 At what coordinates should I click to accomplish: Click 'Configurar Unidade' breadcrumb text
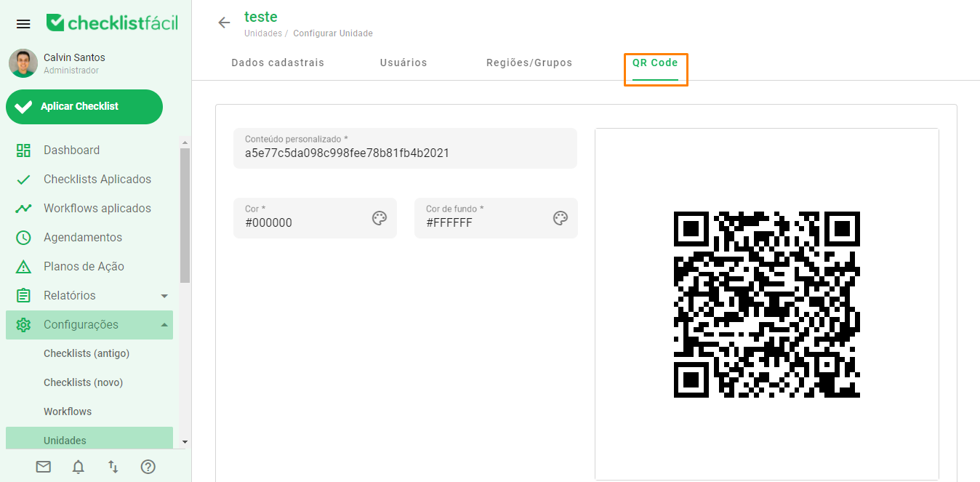[333, 33]
